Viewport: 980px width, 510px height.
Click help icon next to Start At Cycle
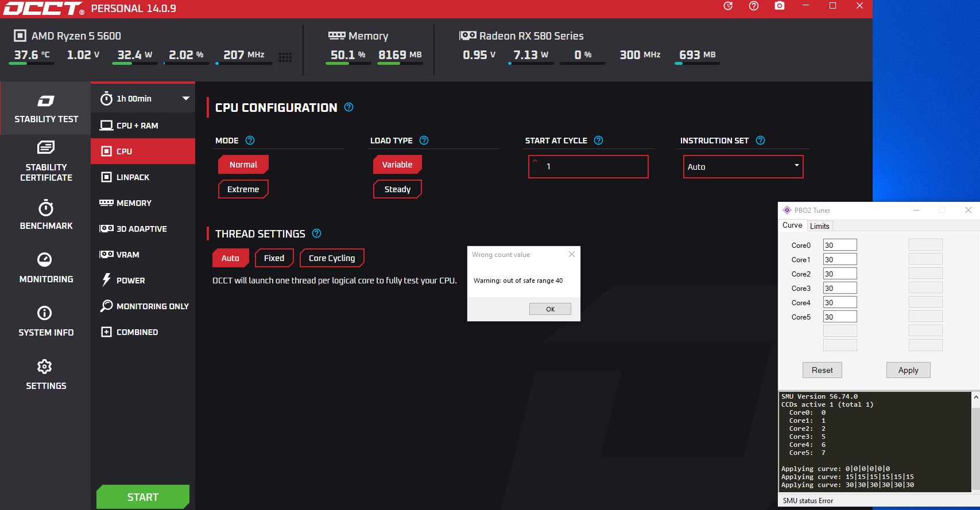[x=598, y=141]
